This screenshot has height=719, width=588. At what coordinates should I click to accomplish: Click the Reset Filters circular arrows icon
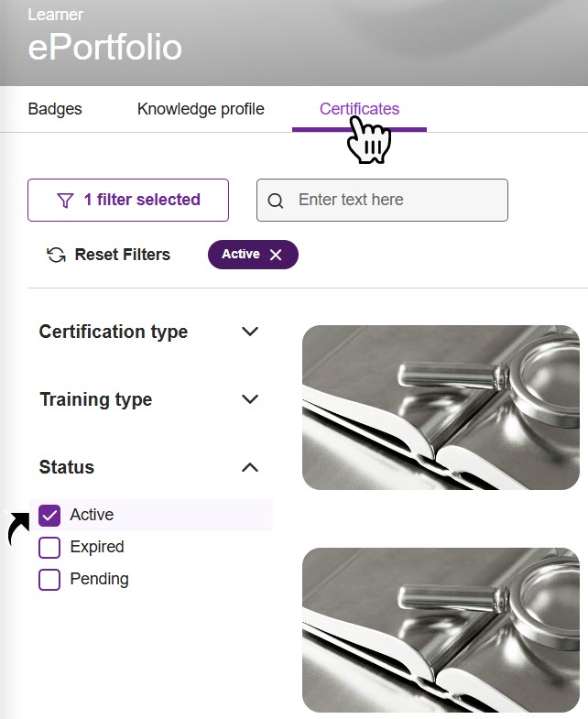(x=56, y=255)
